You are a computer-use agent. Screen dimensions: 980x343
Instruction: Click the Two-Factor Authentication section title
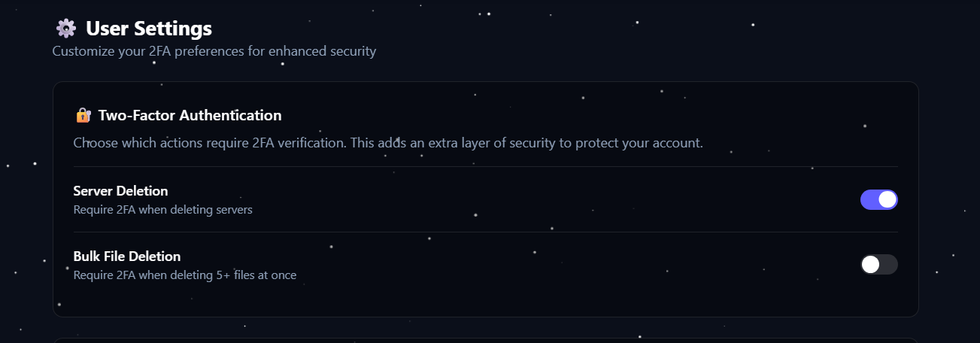point(190,116)
